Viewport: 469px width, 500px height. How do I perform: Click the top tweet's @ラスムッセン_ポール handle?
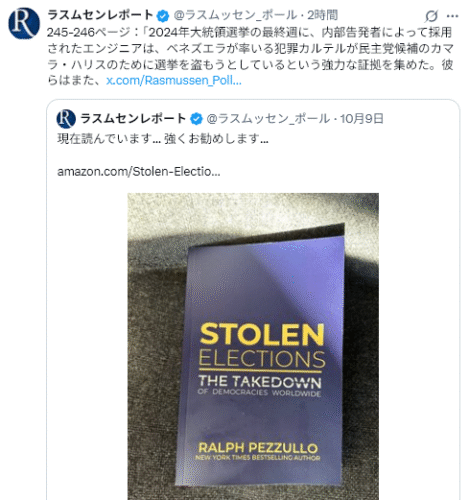pos(235,15)
